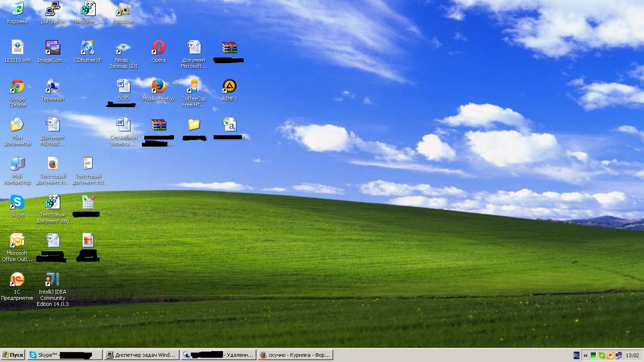
Task: Select the timezome_ desktop icon
Action: pyautogui.click(x=88, y=8)
